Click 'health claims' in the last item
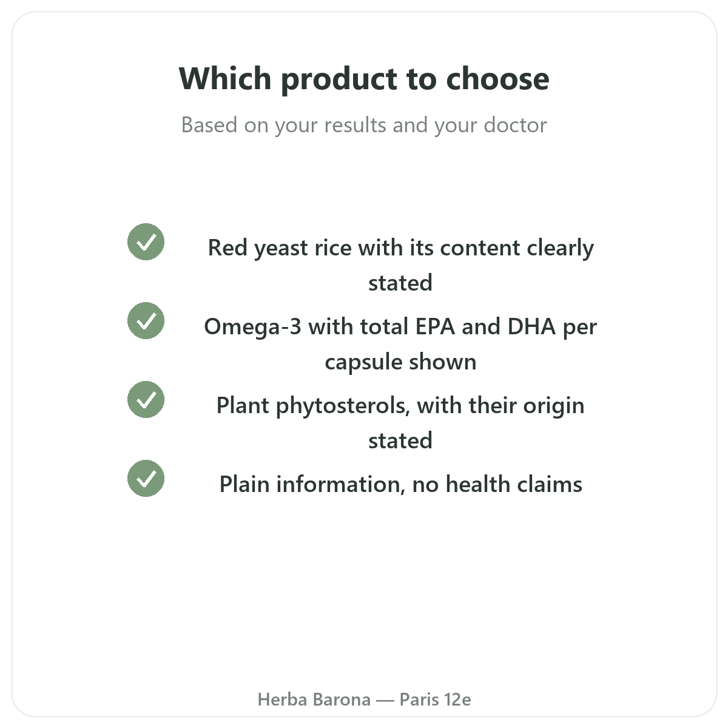The height and width of the screenshot is (728, 728). [514, 484]
